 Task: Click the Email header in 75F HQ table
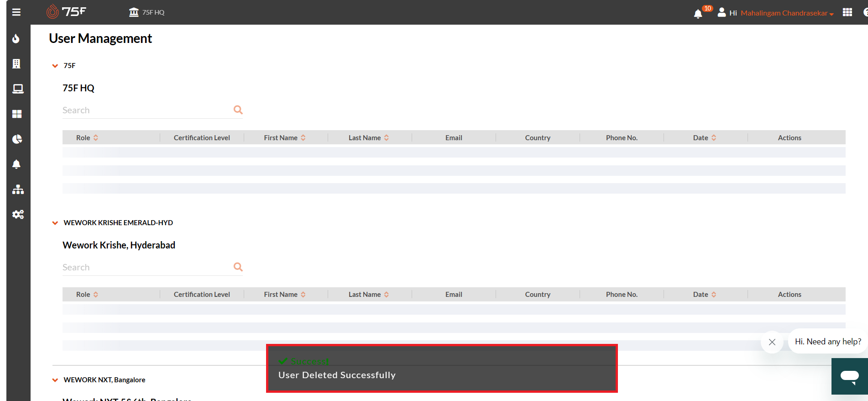[x=454, y=137]
